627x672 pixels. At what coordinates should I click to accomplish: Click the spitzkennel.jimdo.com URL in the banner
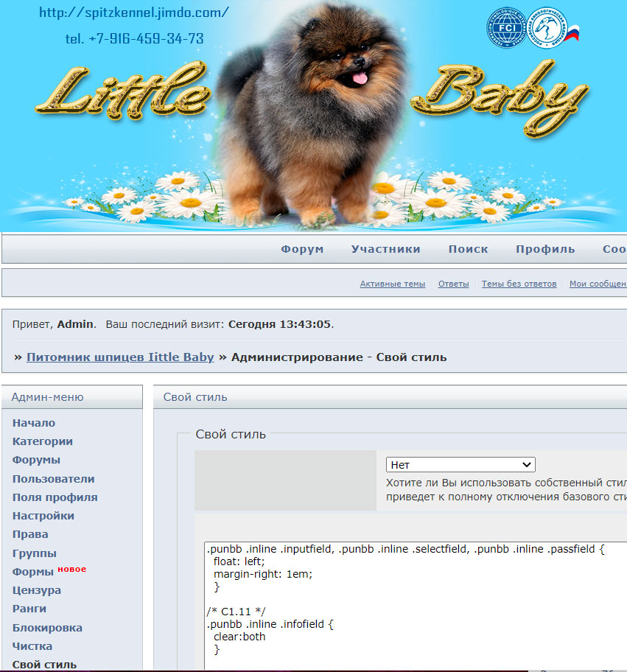(133, 13)
